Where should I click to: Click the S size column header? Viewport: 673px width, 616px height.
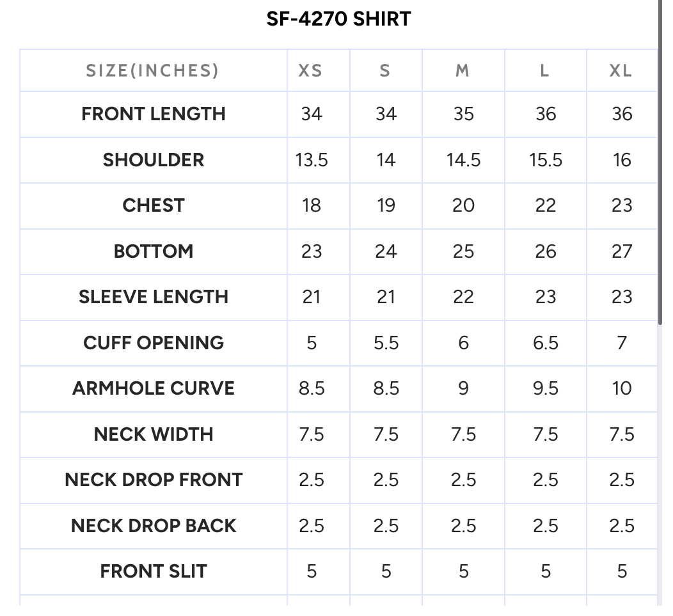pyautogui.click(x=385, y=71)
